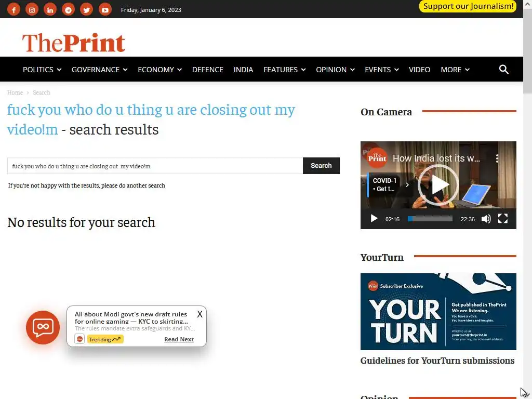Mute the On Camera video

[x=486, y=219]
